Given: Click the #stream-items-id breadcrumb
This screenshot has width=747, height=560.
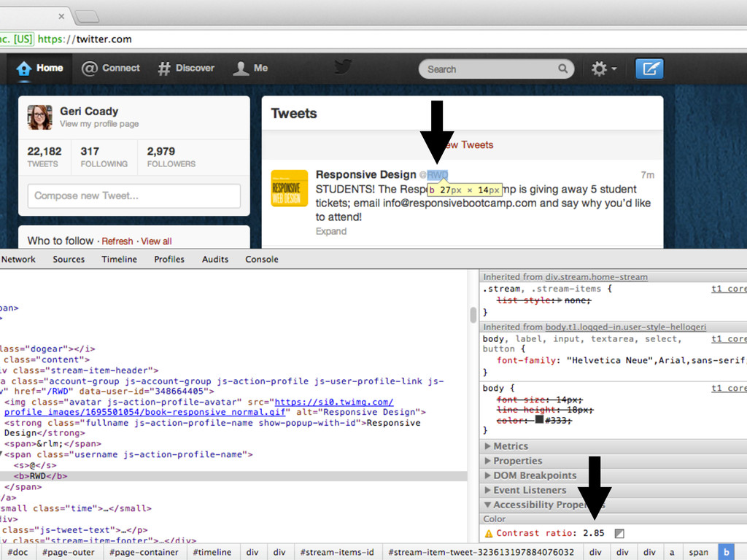Looking at the screenshot, I should (337, 553).
